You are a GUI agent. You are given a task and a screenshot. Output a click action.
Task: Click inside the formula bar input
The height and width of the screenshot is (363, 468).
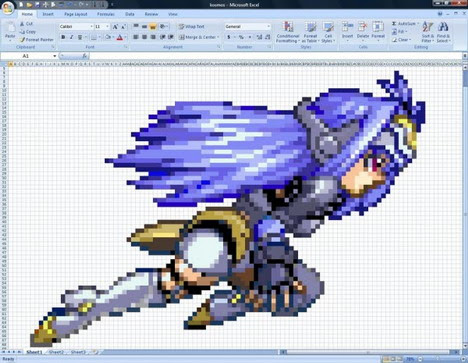pyautogui.click(x=275, y=56)
